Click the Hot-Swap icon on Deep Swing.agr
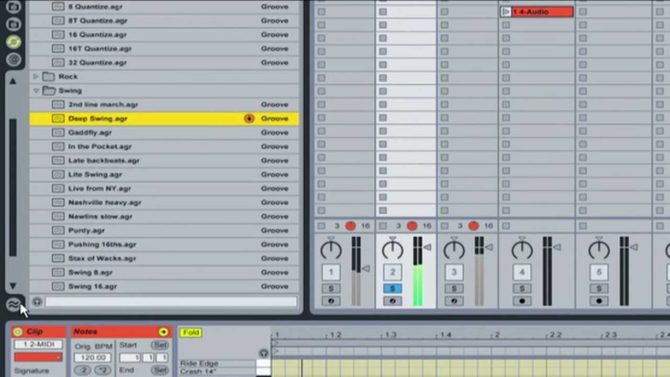Viewport: 670px width, 377px height. (249, 118)
